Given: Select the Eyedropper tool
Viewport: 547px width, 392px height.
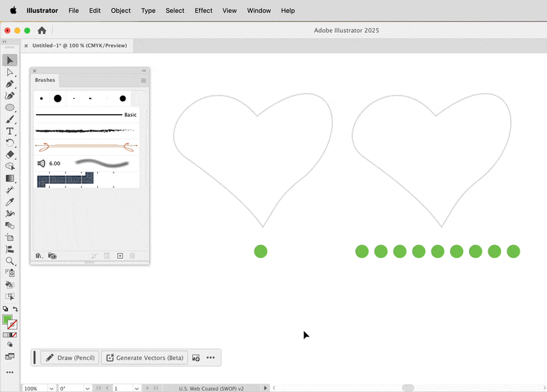Looking at the screenshot, I should click(10, 202).
